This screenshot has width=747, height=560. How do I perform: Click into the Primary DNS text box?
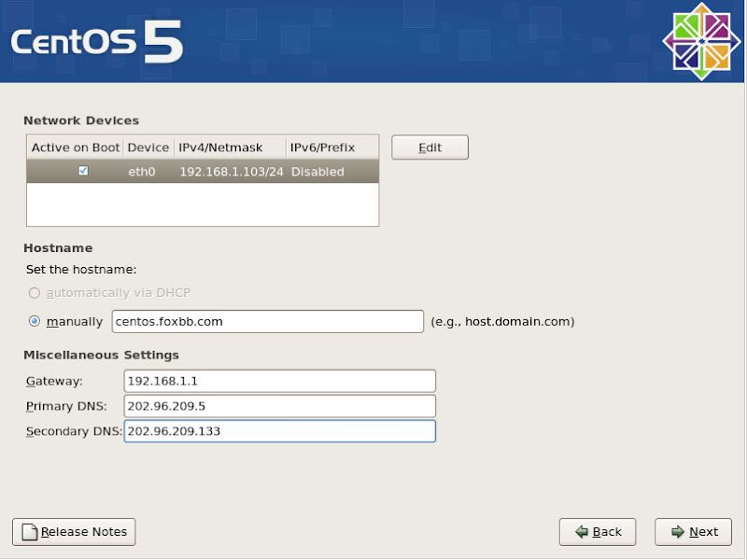coord(279,406)
